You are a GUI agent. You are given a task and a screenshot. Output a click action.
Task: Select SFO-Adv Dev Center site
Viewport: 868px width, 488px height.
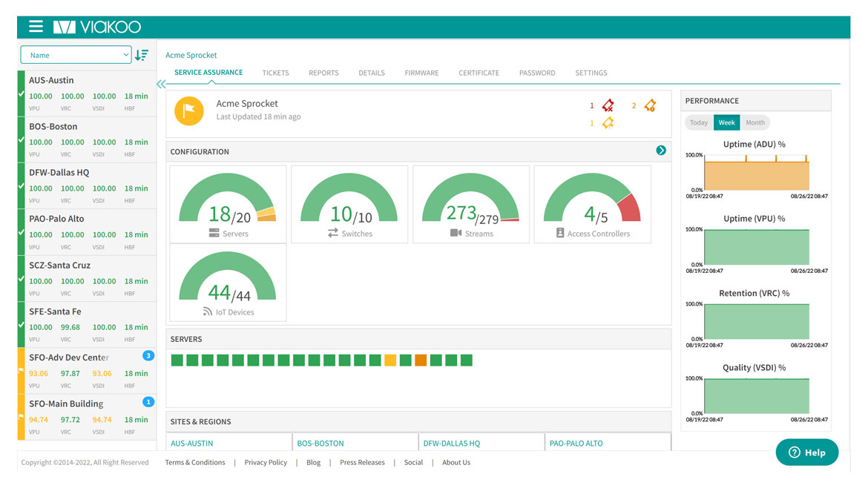[69, 357]
